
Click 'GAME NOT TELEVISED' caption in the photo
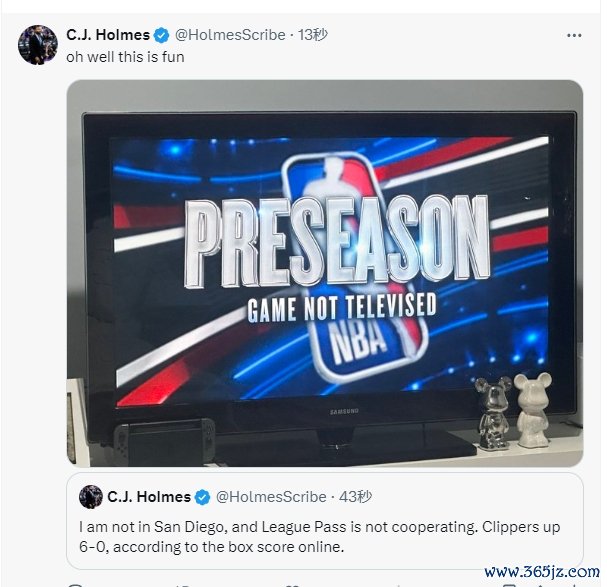click(342, 308)
